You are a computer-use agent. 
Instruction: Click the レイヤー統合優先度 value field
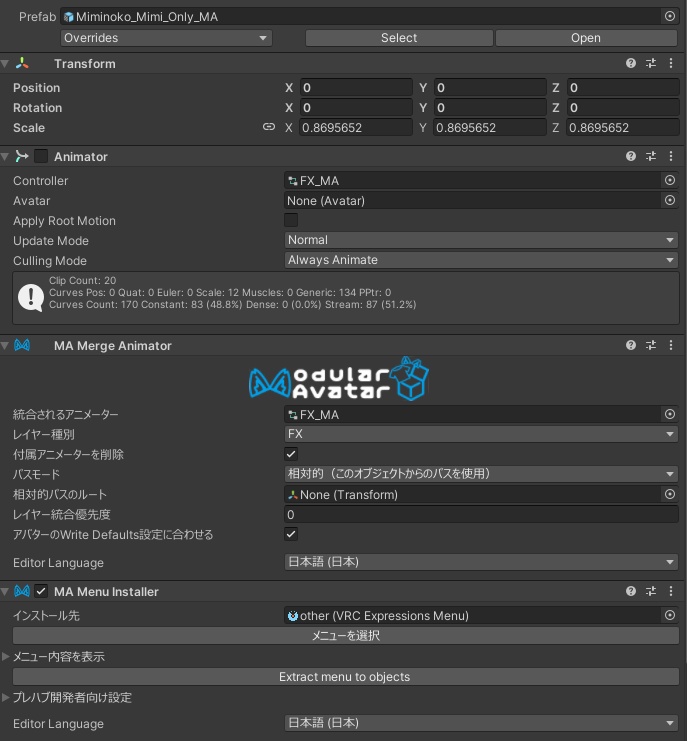481,514
